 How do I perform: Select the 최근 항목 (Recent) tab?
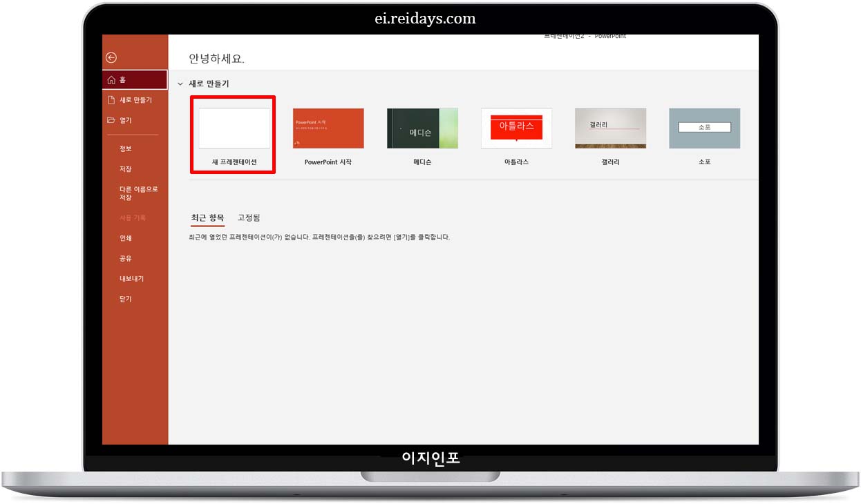pyautogui.click(x=207, y=217)
